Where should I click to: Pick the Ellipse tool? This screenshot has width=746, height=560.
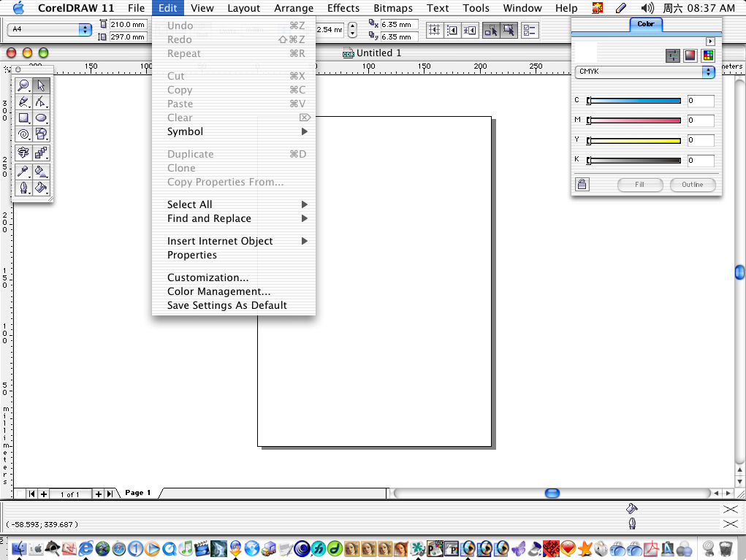(42, 118)
